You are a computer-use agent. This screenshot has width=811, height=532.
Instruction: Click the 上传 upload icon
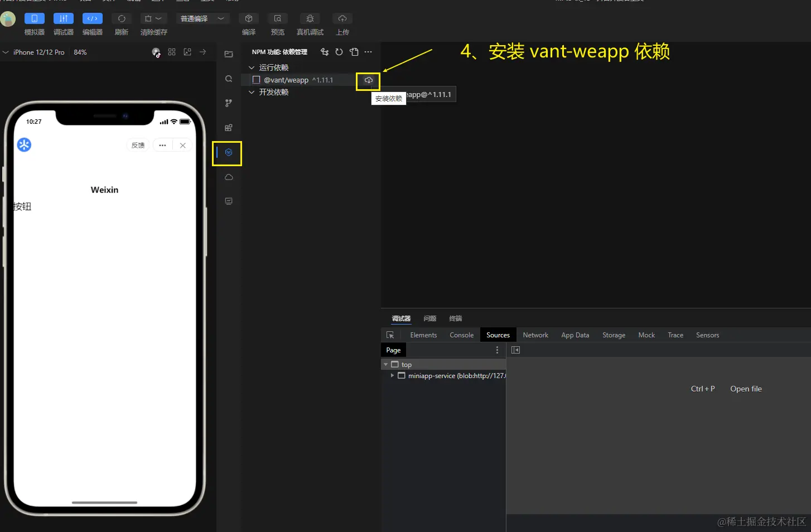click(x=342, y=18)
